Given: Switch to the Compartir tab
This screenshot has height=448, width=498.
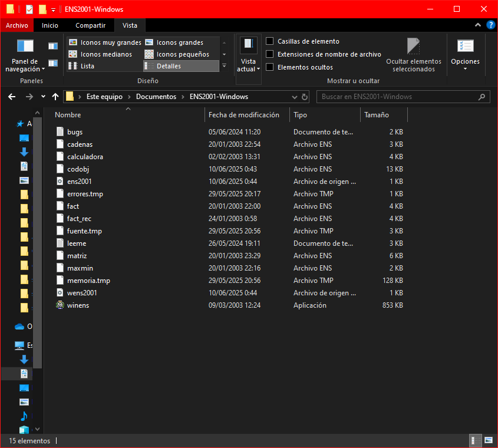Looking at the screenshot, I should [91, 25].
